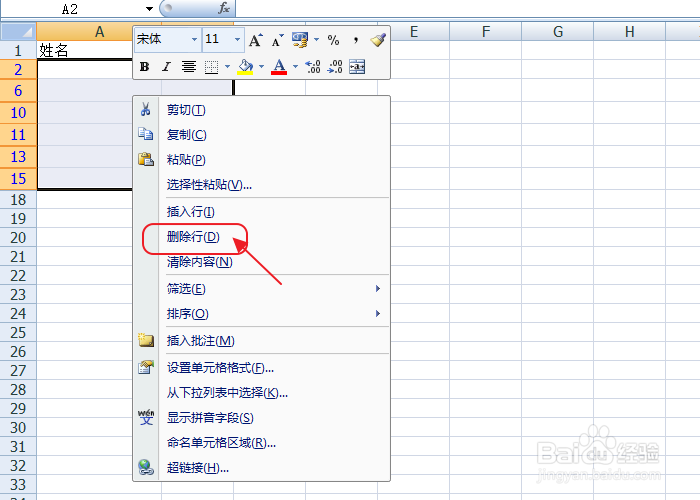Choose 从下拉列表中选择(K)...
The image size is (700, 500).
click(x=262, y=393)
